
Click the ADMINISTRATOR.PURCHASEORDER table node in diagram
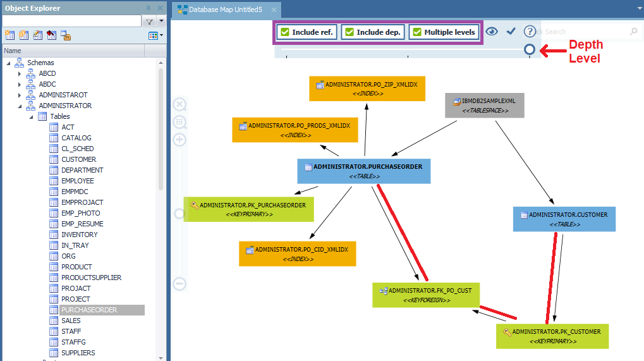pyautogui.click(x=363, y=171)
